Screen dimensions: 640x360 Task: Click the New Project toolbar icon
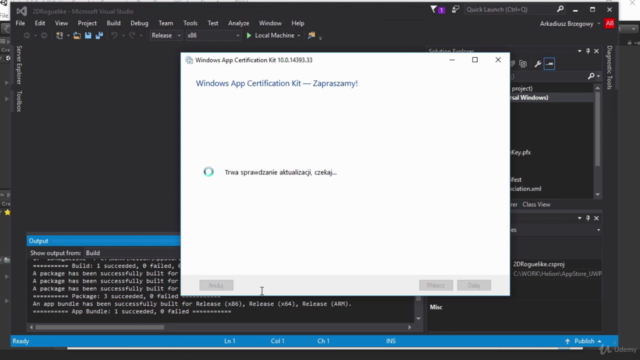point(60,36)
